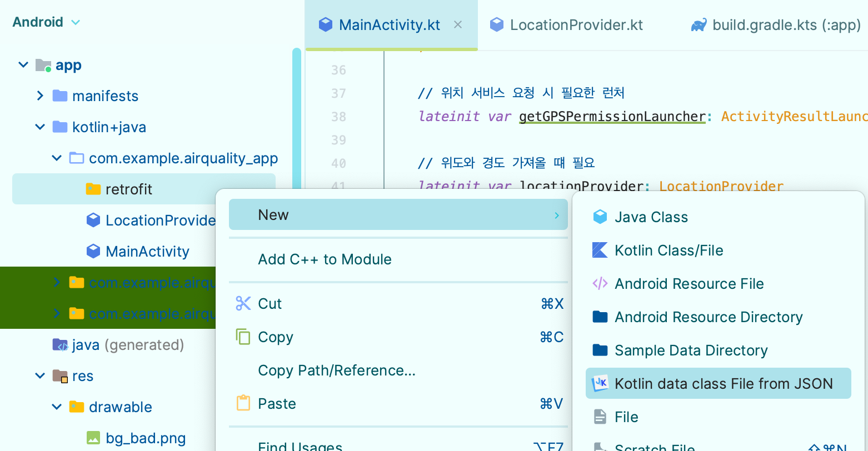Image resolution: width=868 pixels, height=451 pixels.
Task: Click the ActivityResultLauncher type in code
Action: pos(795,117)
